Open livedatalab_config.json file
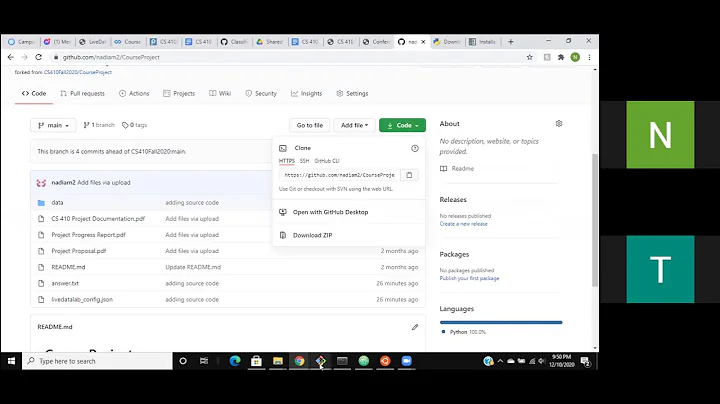 [82, 300]
